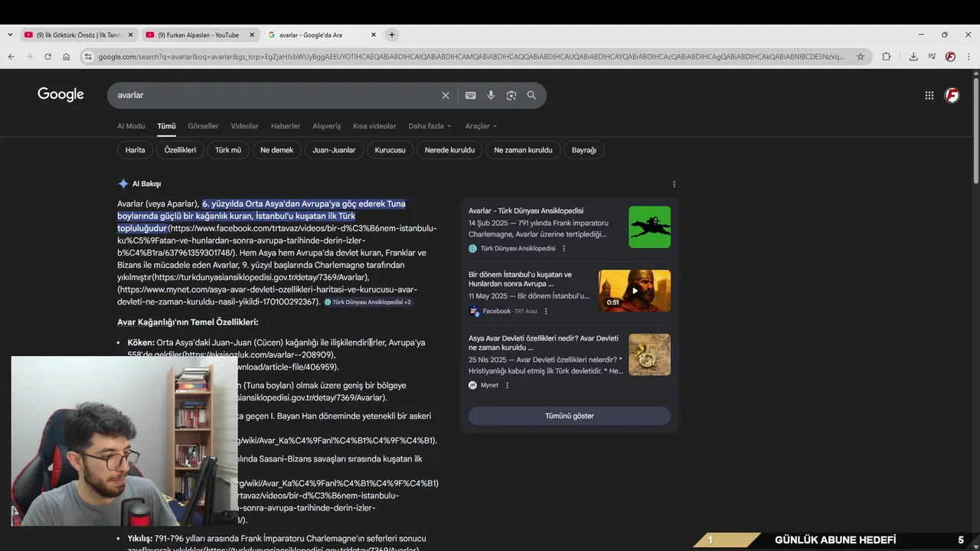Screen dimensions: 980x551
Task: Open the browser downloads panel
Action: 913,57
